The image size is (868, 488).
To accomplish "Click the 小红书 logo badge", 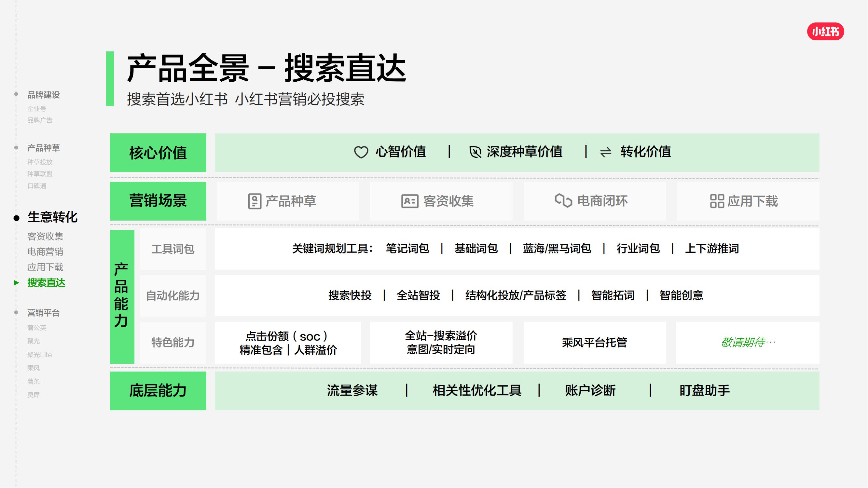I will (825, 32).
